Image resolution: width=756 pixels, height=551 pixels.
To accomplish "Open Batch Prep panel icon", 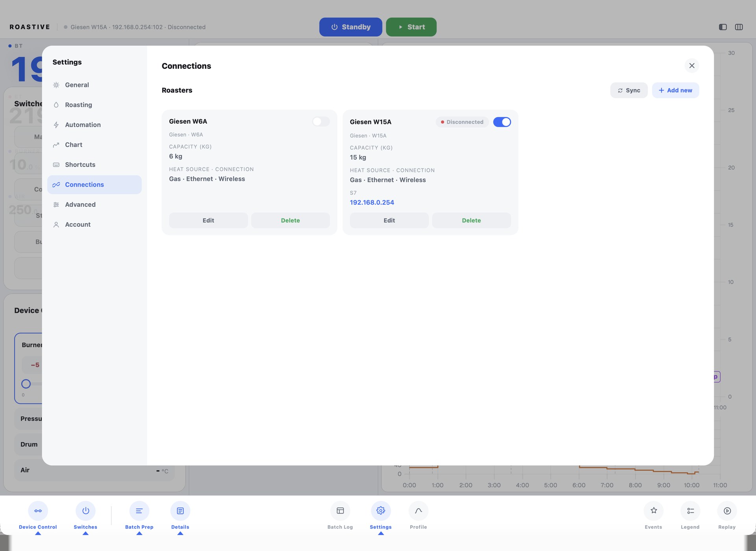I will [x=139, y=511].
